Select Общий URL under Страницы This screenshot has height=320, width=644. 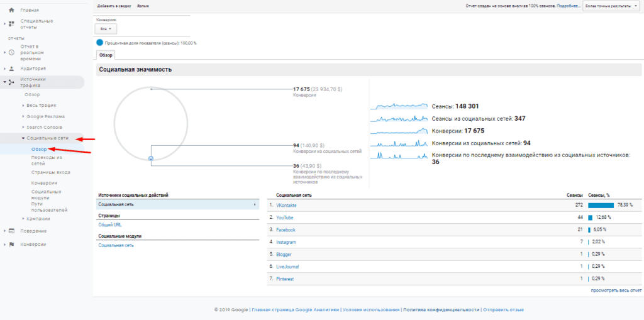110,224
